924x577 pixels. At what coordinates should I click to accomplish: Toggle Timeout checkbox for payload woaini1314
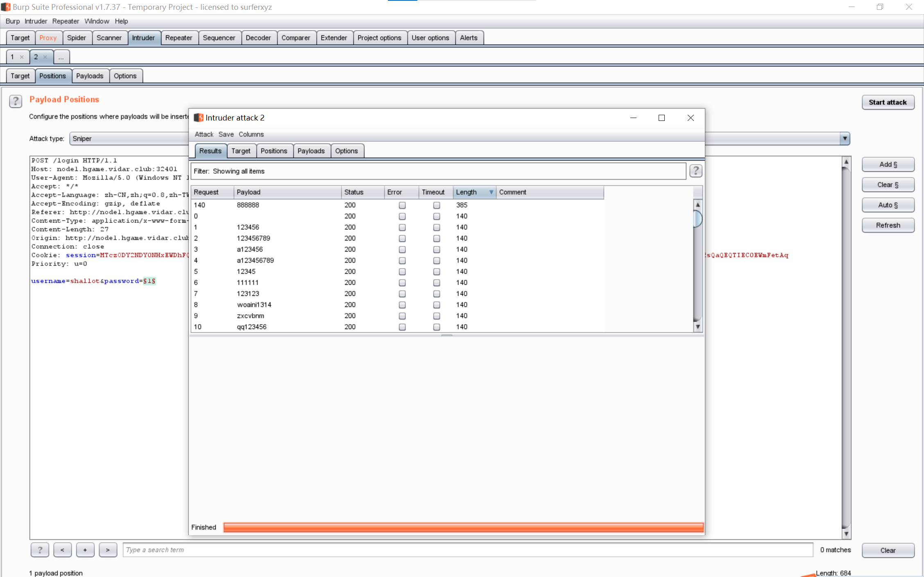click(x=437, y=305)
